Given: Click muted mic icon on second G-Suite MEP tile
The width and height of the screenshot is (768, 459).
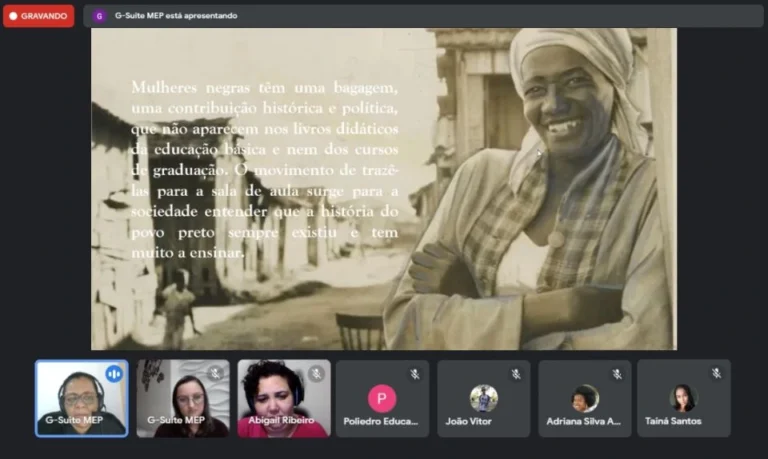Looking at the screenshot, I should click(215, 373).
